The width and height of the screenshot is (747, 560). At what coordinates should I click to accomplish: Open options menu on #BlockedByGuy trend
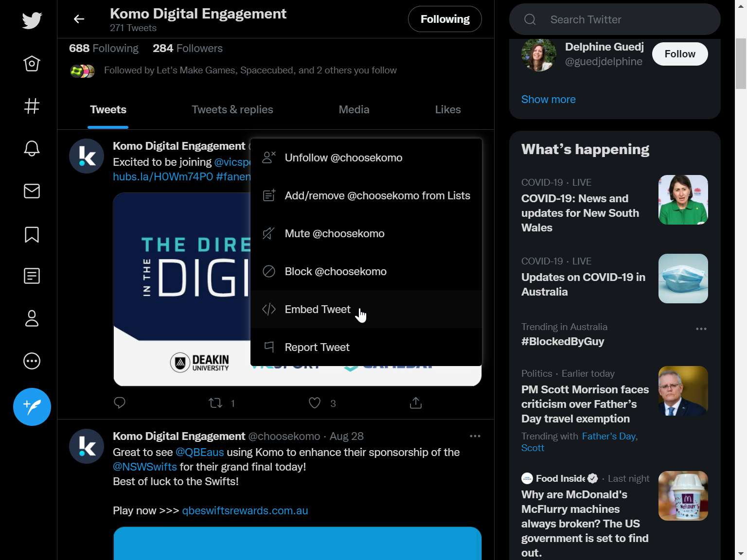[701, 329]
